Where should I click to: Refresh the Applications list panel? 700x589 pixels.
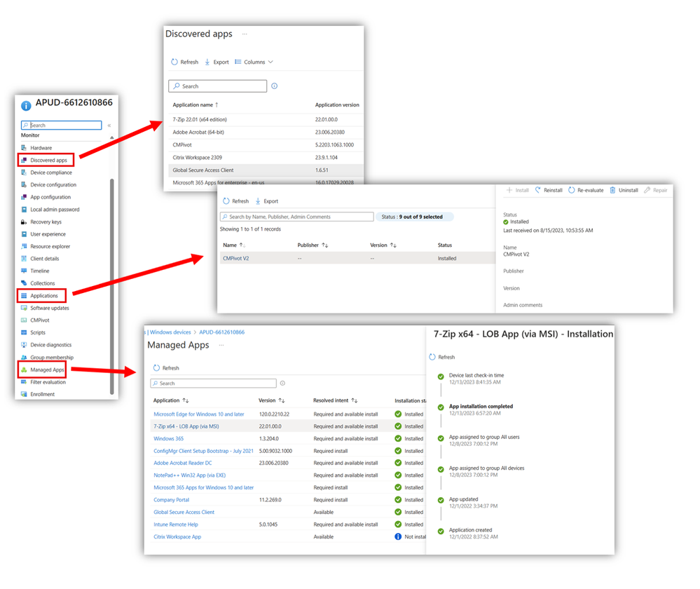tap(235, 201)
